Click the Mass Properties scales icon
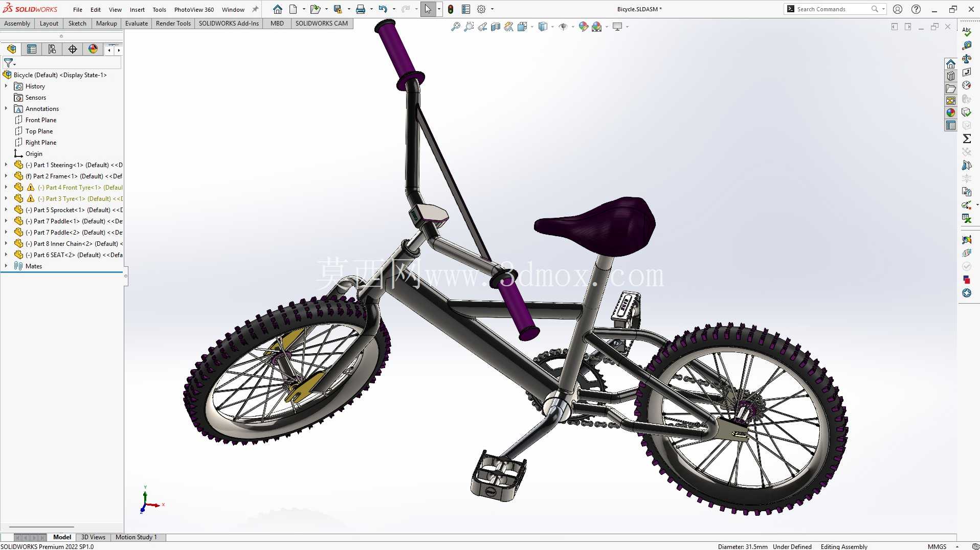This screenshot has width=980, height=550. 967,59
